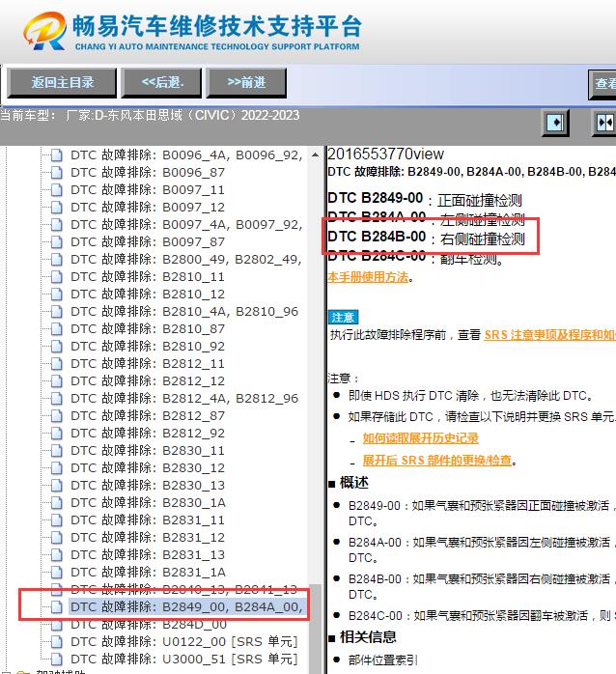Click the single-arrow pane toggle icon
616x674 pixels.
555,123
